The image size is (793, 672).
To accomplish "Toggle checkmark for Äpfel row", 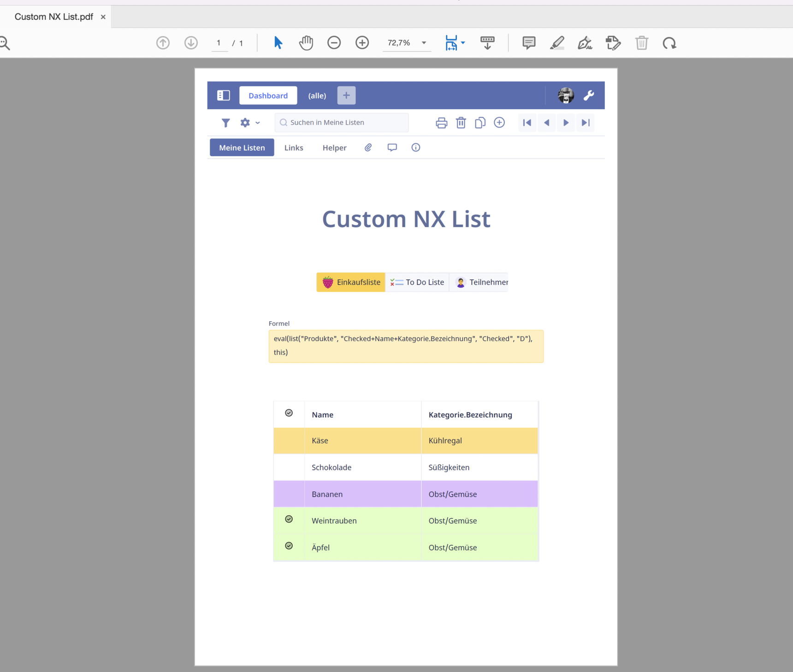I will click(x=289, y=546).
